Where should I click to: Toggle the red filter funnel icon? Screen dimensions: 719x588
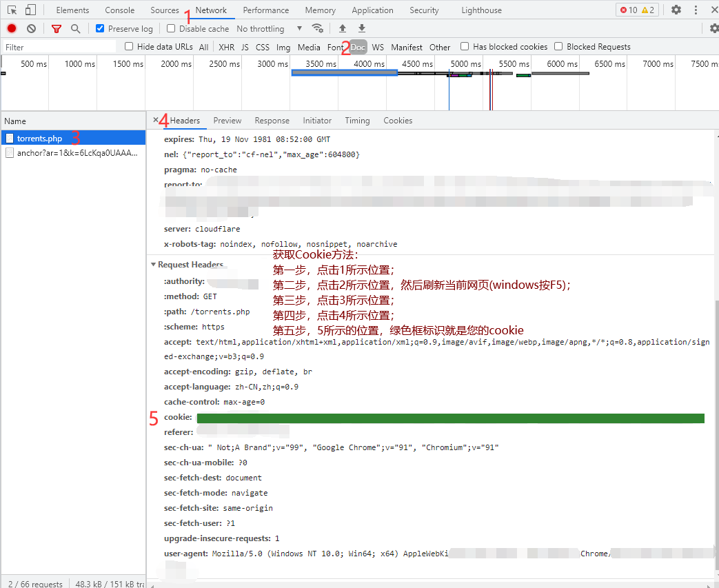click(x=57, y=29)
